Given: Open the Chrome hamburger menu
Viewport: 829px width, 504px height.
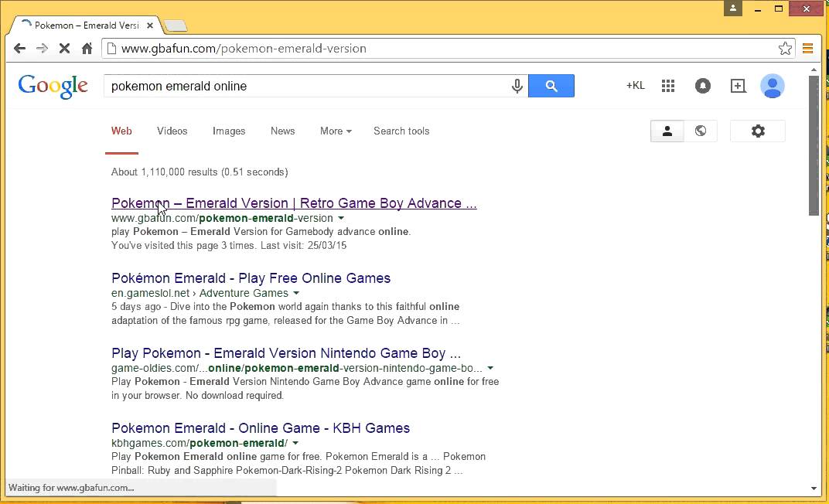Looking at the screenshot, I should coord(807,49).
